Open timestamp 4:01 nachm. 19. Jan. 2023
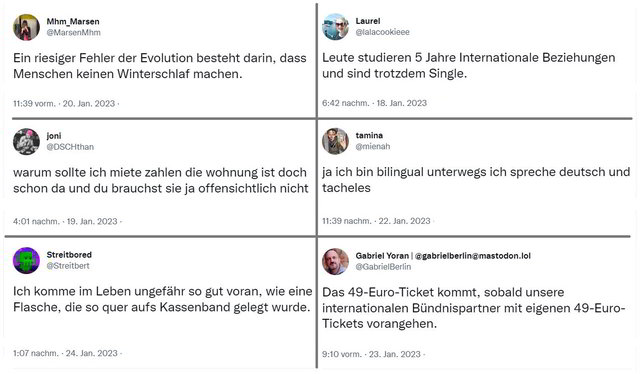Viewport: 640px width, 374px height. coord(65,221)
